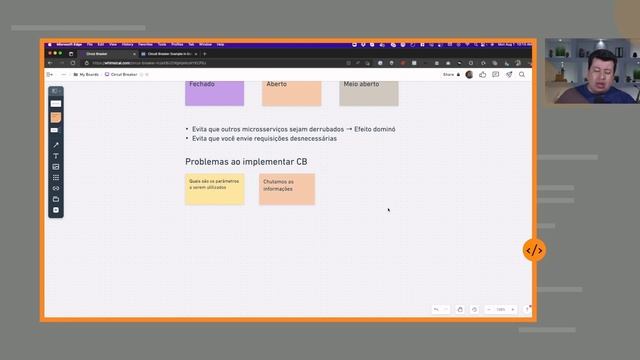This screenshot has height=360, width=640.
Task: Redo the last undone action
Action: 446,309
